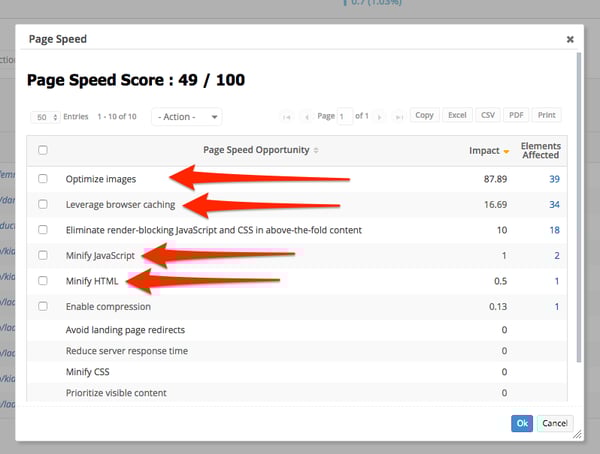600x454 pixels.
Task: Open the 18 elements affected link
Action: [554, 230]
